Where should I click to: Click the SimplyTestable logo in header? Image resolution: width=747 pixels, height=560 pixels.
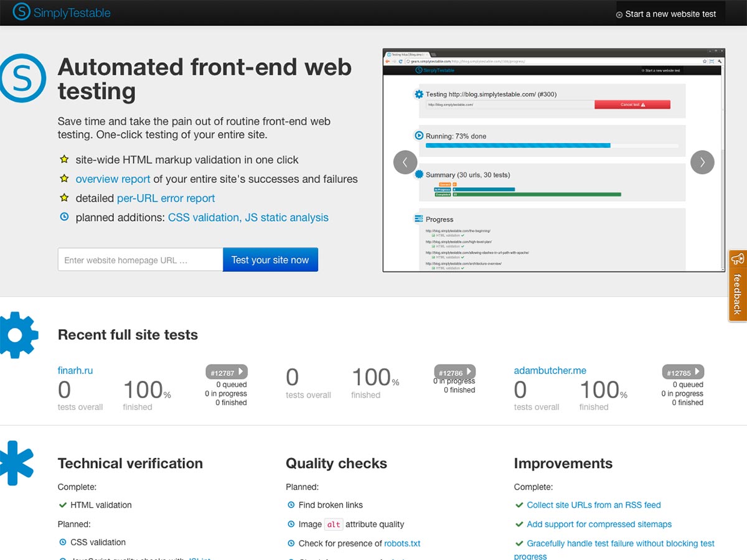point(62,12)
